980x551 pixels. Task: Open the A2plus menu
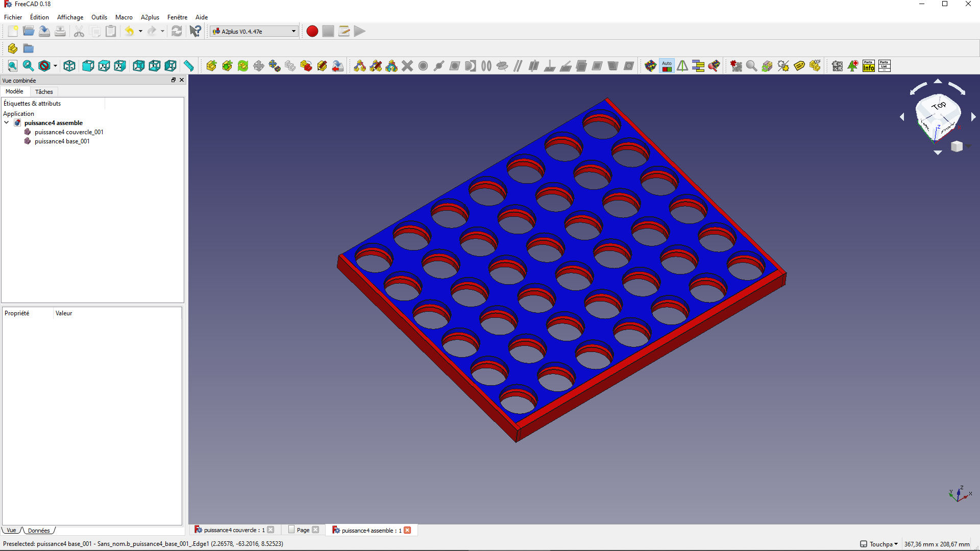click(x=150, y=17)
